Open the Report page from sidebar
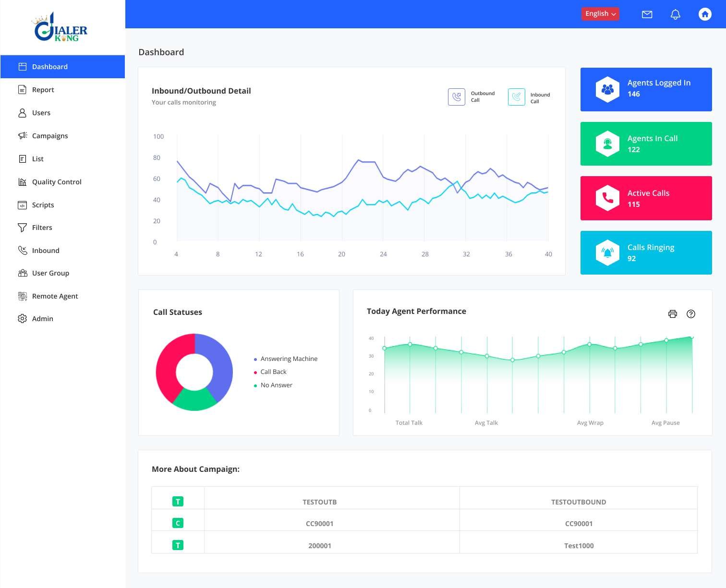Viewport: 726px width, 588px height. (x=43, y=90)
